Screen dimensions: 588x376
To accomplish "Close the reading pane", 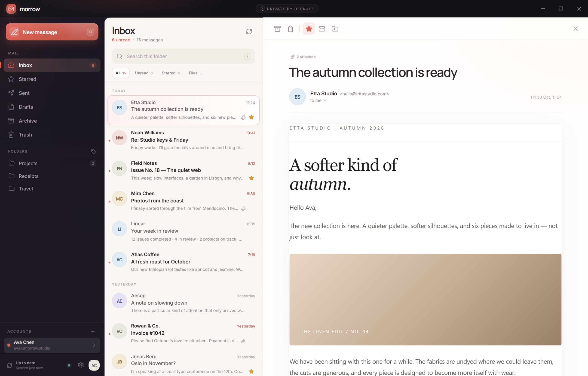I will tap(575, 29).
